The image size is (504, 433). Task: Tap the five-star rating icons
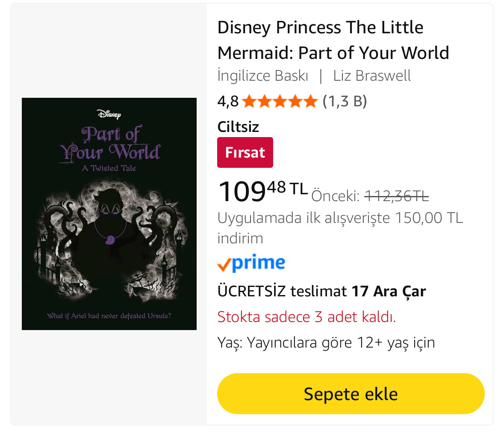coord(280,101)
